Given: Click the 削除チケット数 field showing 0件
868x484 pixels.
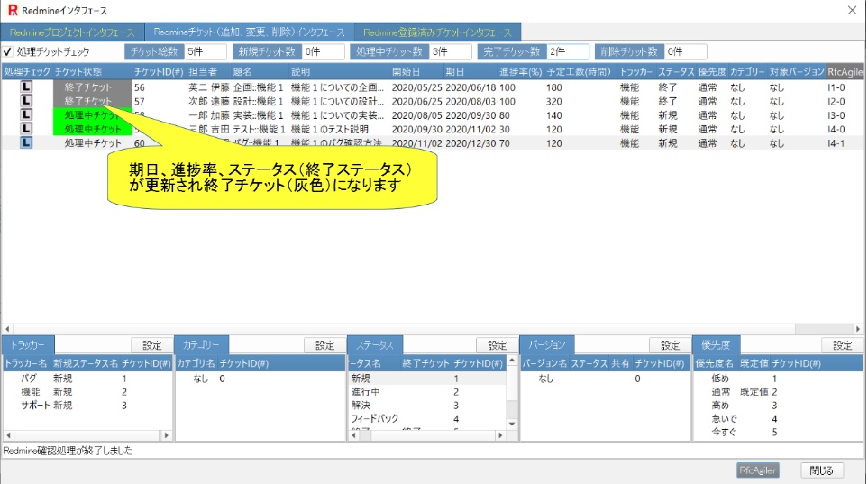Looking at the screenshot, I should point(685,51).
